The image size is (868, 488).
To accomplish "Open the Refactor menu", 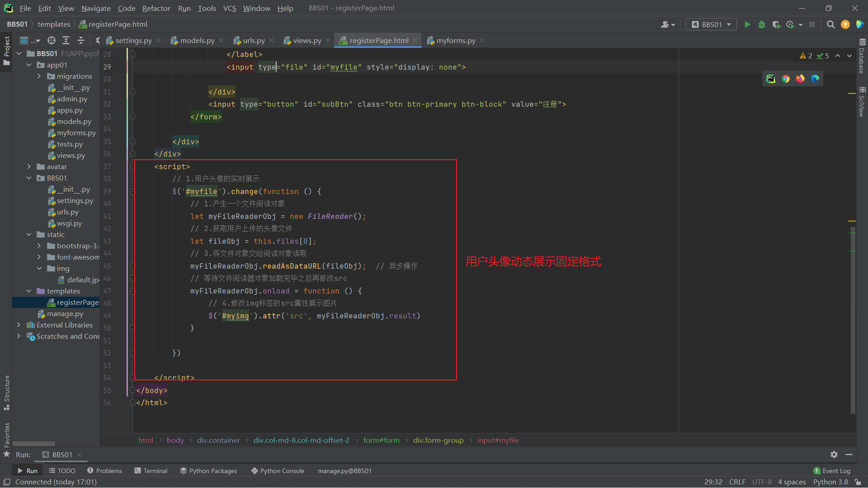I will tap(156, 8).
